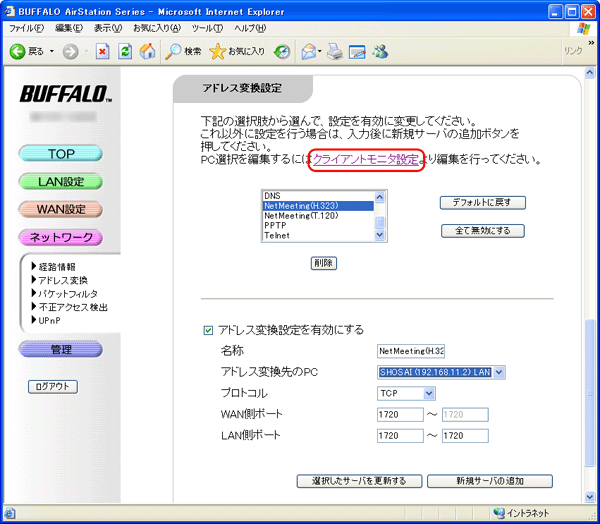This screenshot has height=524, width=600.
Task: Open the Mail envelope icon
Action: pos(308,51)
